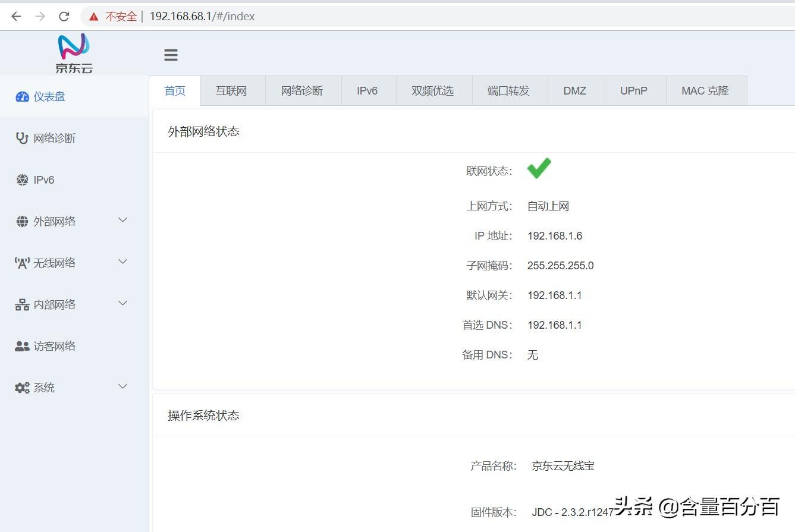The image size is (795, 532).
Task: Expand the 外部网络 chevron
Action: (123, 221)
